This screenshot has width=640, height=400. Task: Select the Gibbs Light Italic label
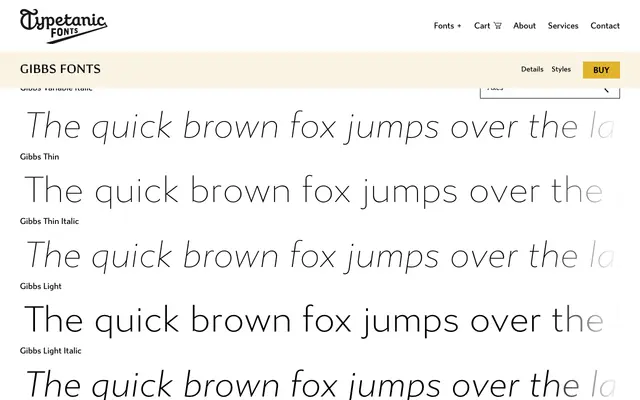[x=51, y=351]
